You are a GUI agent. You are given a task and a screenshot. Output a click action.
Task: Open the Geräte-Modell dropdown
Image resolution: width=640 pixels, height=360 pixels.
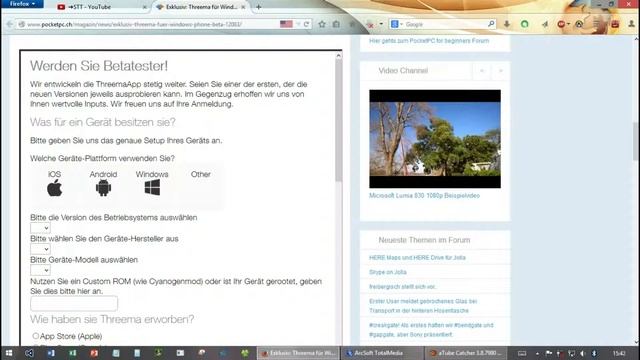(40, 270)
